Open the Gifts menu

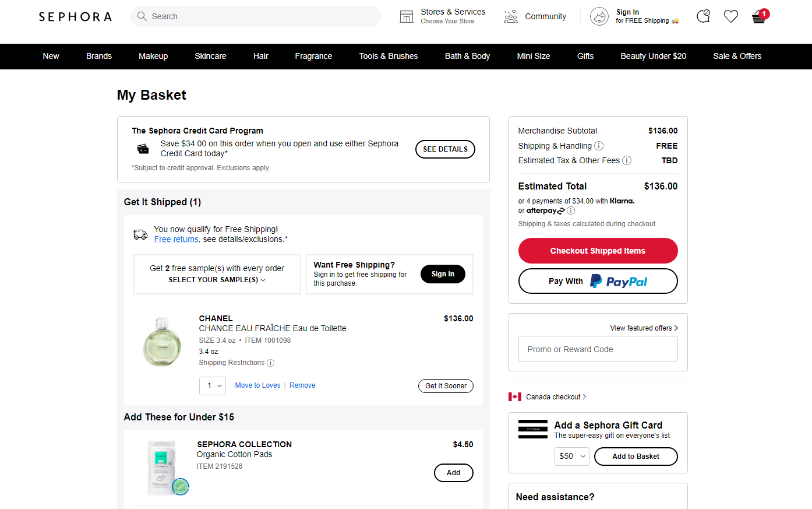point(585,57)
